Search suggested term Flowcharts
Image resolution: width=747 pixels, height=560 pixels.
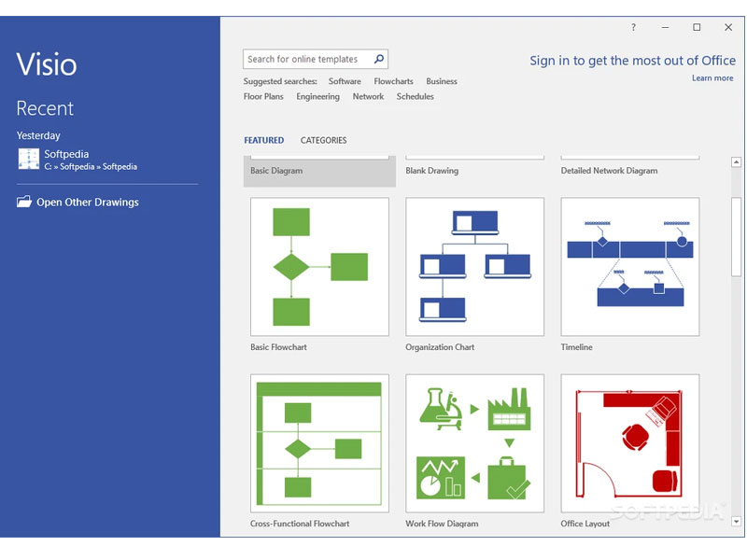(x=393, y=81)
